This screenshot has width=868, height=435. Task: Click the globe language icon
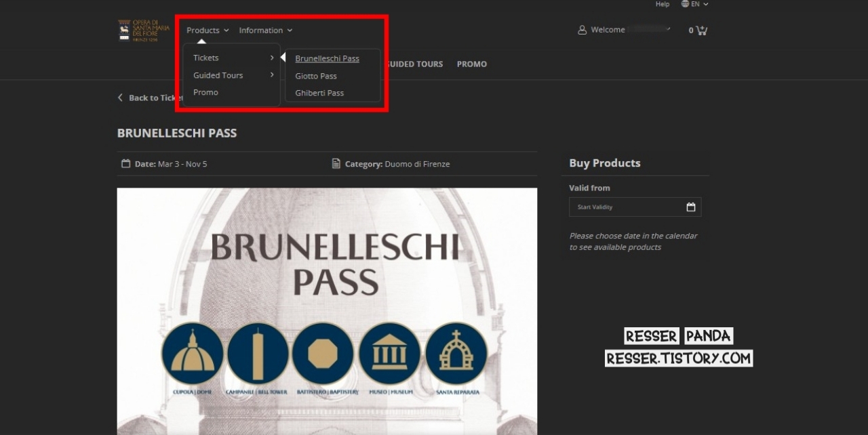[685, 4]
